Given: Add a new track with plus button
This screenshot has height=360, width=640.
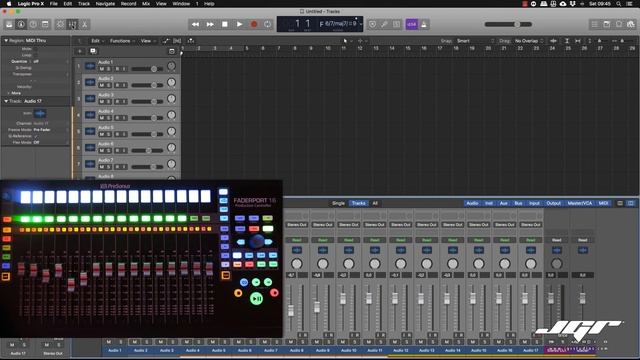Looking at the screenshot, I should pos(80,51).
